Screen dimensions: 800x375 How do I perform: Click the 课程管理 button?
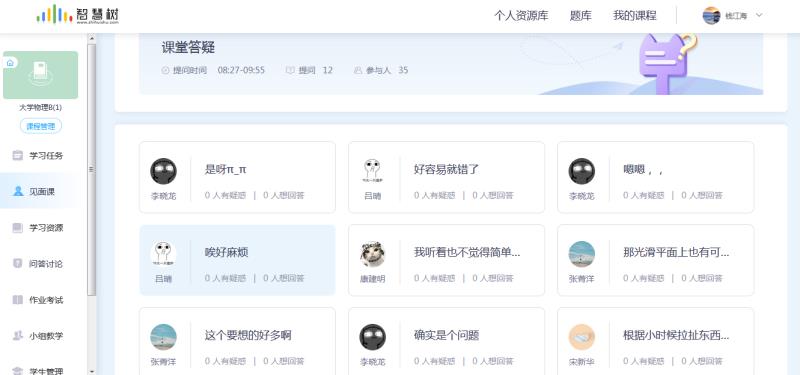coord(41,126)
